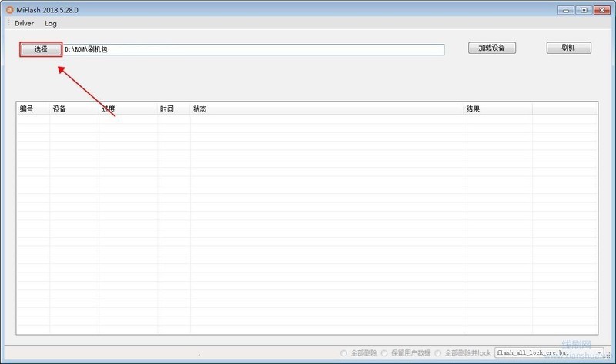Close the MiFlash window
616x364 pixels.
(602, 10)
